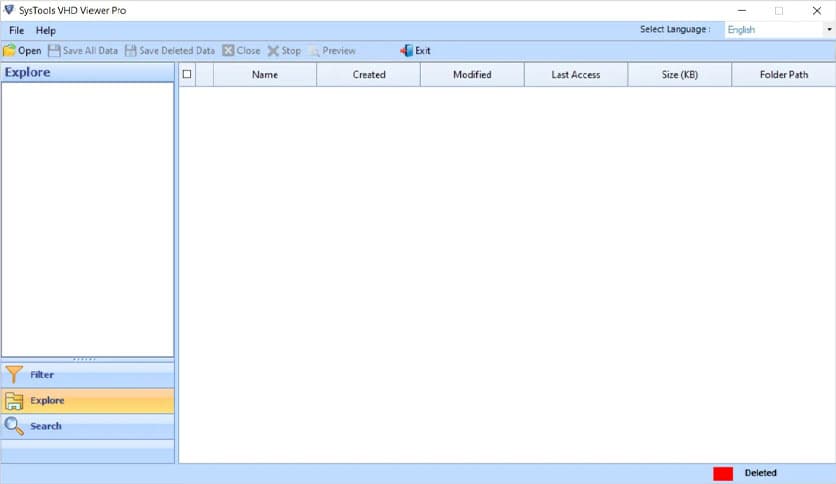Click the Open folder icon in toolbar
836x484 pixels.
click(9, 51)
